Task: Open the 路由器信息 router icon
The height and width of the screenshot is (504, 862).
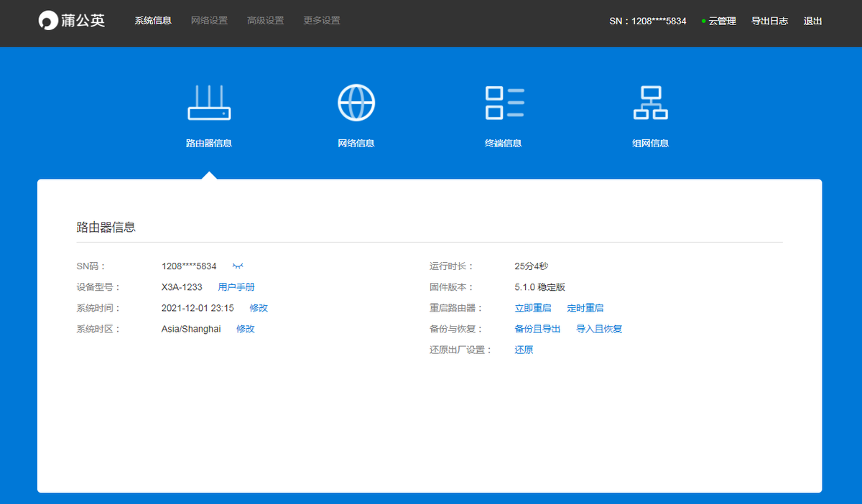Action: coord(209,102)
